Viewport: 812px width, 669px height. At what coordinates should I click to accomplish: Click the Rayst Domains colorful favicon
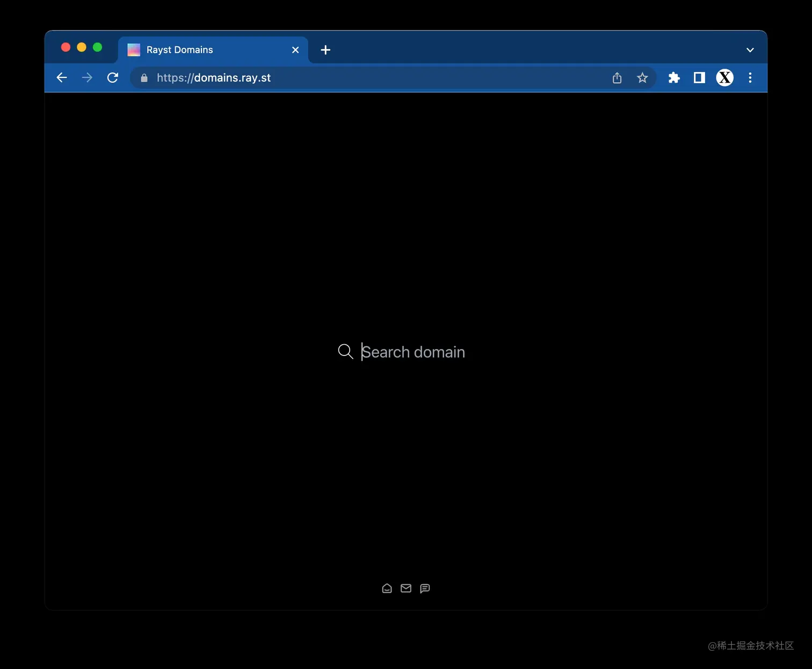[133, 49]
